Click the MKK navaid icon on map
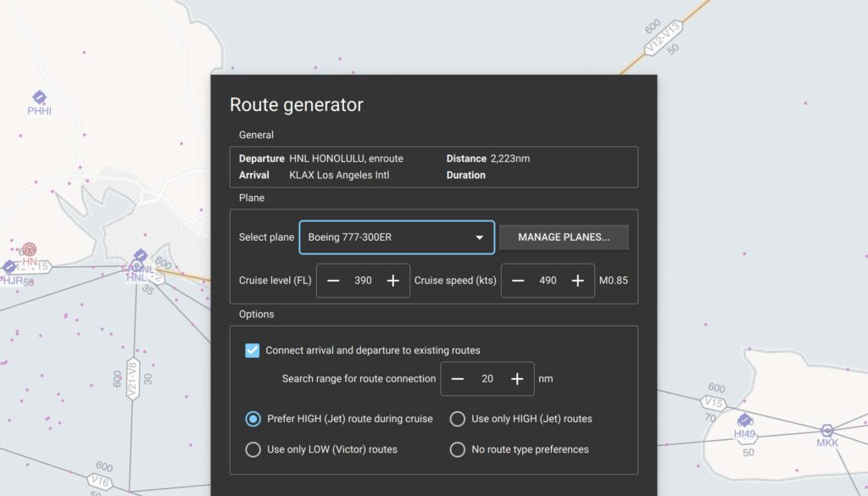The image size is (868, 496). tap(827, 430)
